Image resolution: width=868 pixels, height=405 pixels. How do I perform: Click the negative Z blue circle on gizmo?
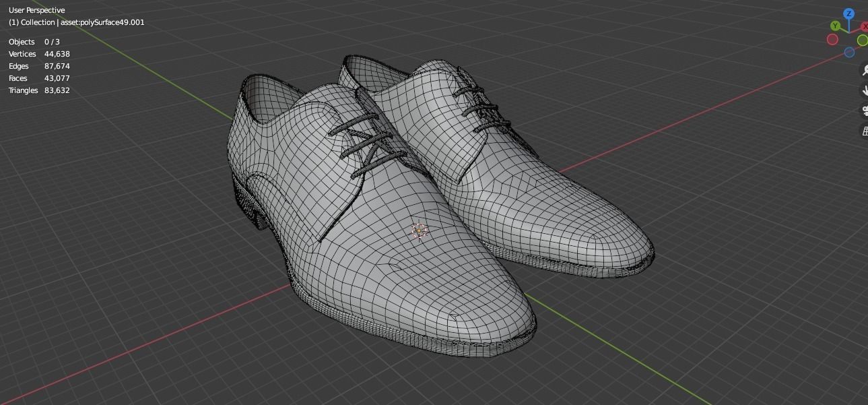point(849,53)
